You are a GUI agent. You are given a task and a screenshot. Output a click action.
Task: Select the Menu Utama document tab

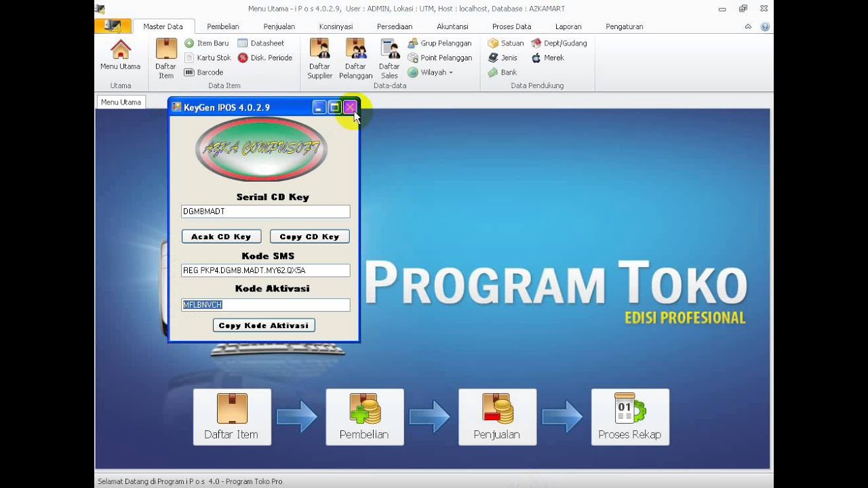pos(121,102)
